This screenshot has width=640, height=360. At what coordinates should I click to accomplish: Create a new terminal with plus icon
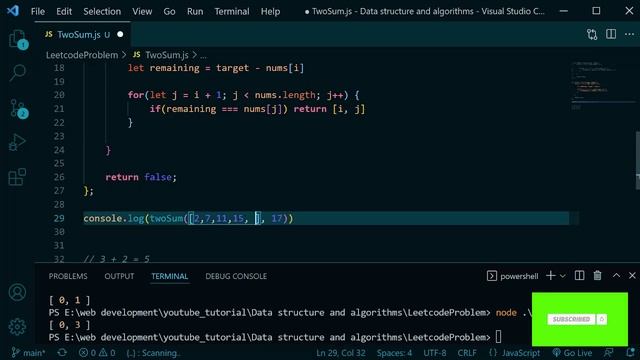(x=551, y=276)
